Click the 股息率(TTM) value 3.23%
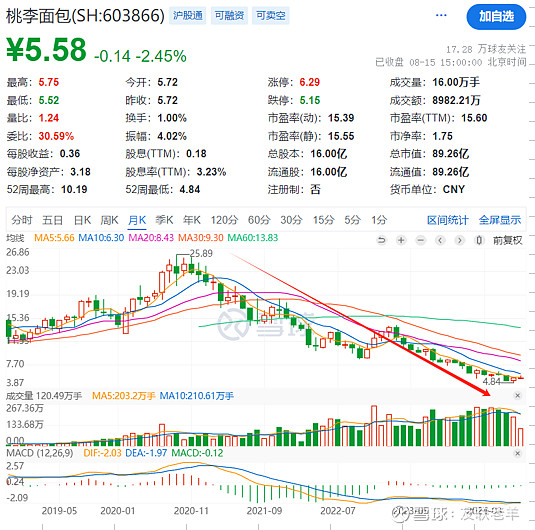 (211, 172)
